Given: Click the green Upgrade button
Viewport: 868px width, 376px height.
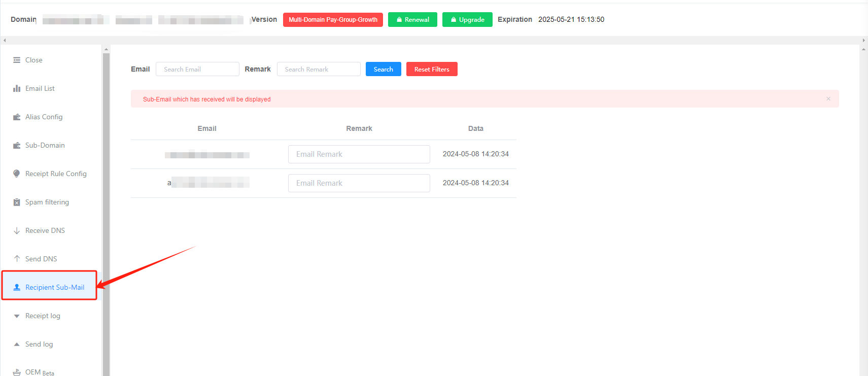Looking at the screenshot, I should (x=467, y=19).
